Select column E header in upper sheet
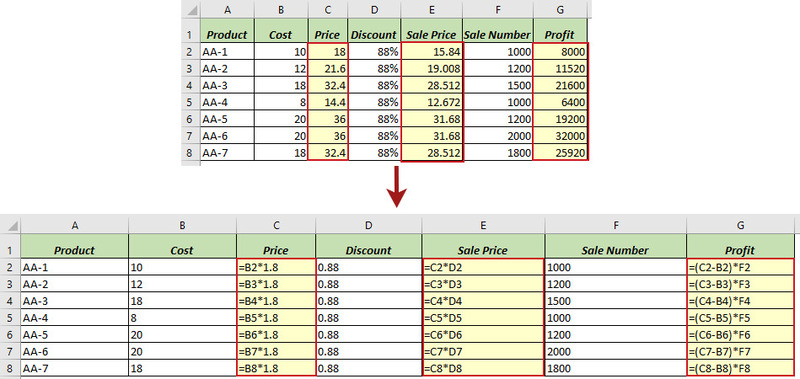Viewport: 800px width, 379px height. click(x=432, y=9)
